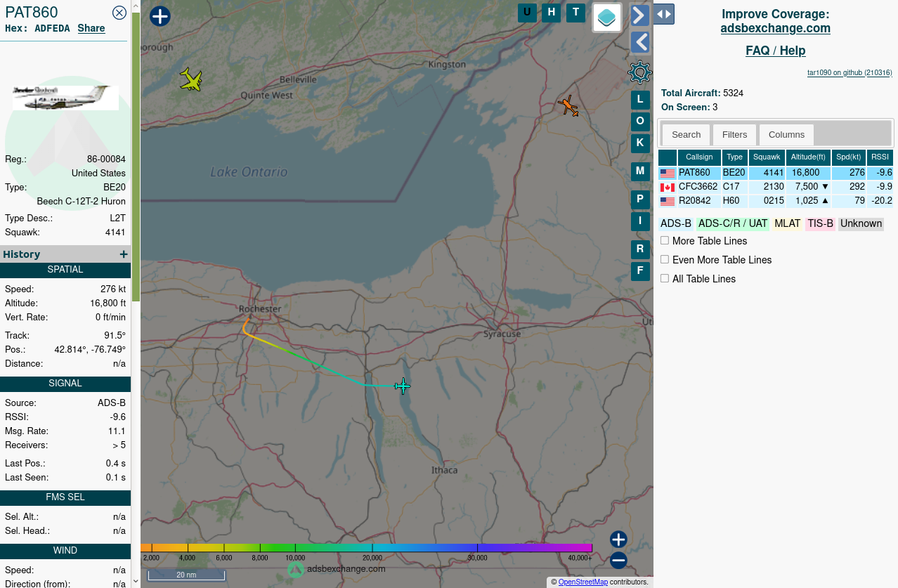Toggle the I map button
898x588 pixels.
click(640, 221)
